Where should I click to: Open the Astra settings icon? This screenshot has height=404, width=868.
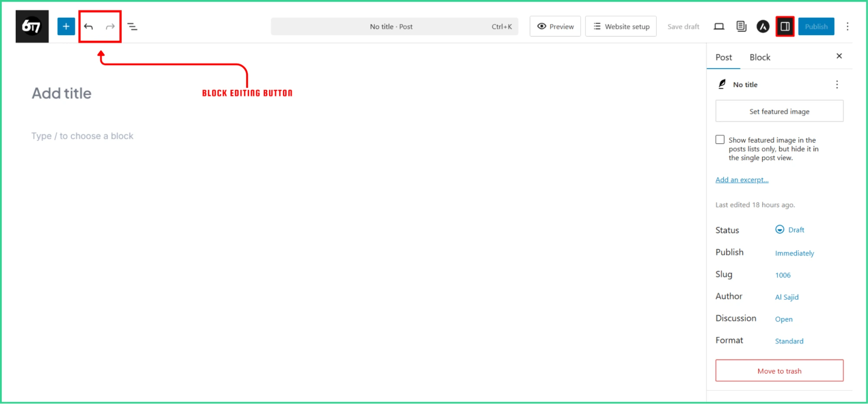(x=763, y=26)
